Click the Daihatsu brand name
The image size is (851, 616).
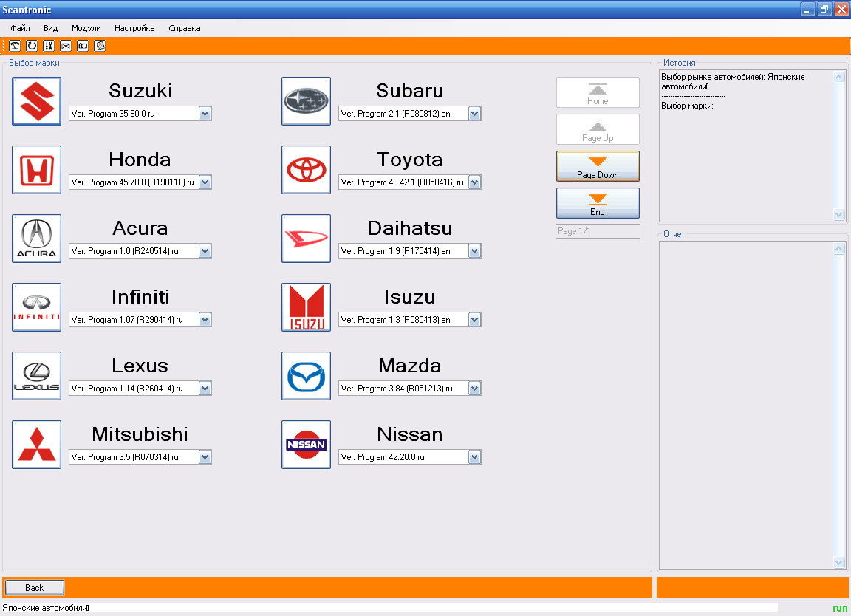(410, 228)
